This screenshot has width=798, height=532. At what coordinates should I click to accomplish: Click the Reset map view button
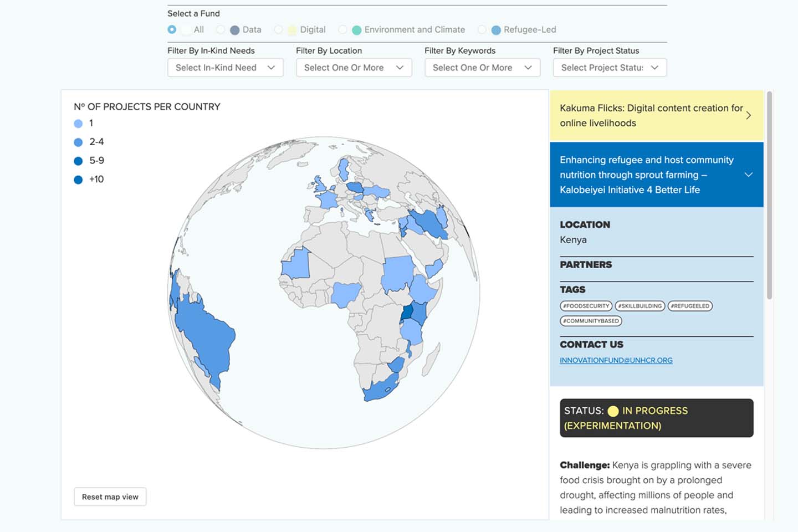coord(110,497)
